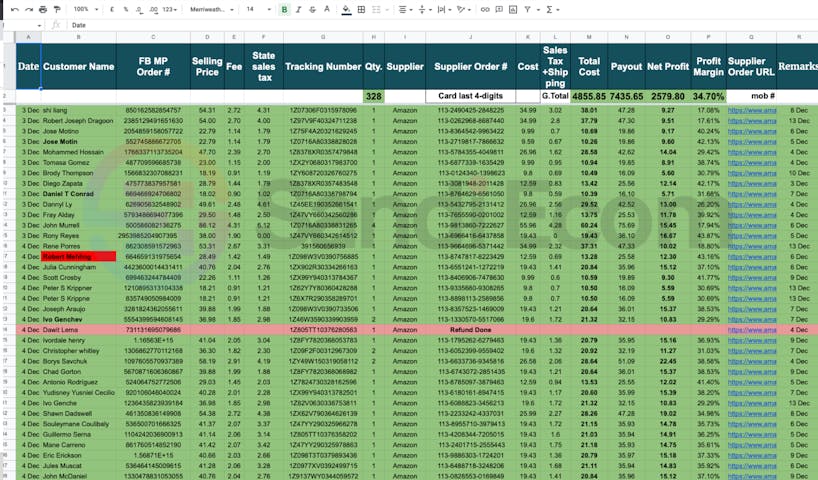The image size is (818, 480).
Task: Open the fill color picker
Action: (x=346, y=9)
